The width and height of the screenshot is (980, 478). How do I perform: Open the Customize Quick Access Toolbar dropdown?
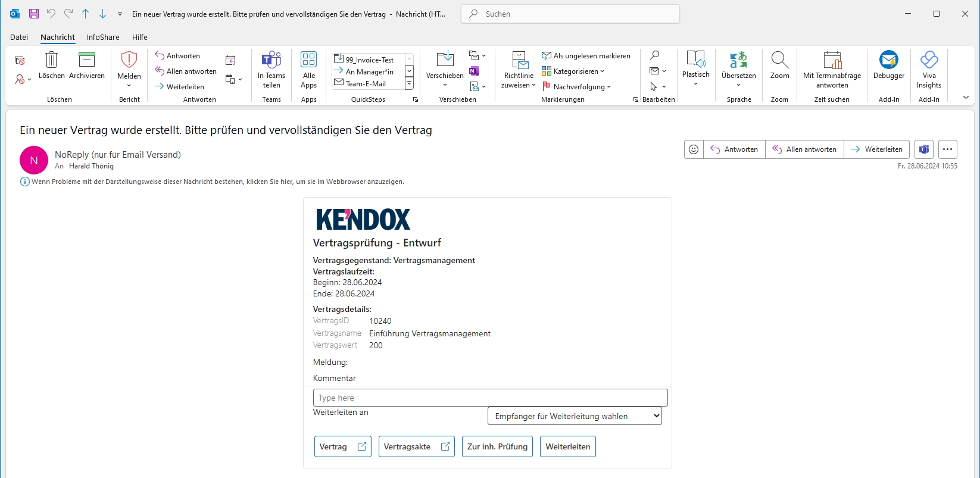click(120, 14)
